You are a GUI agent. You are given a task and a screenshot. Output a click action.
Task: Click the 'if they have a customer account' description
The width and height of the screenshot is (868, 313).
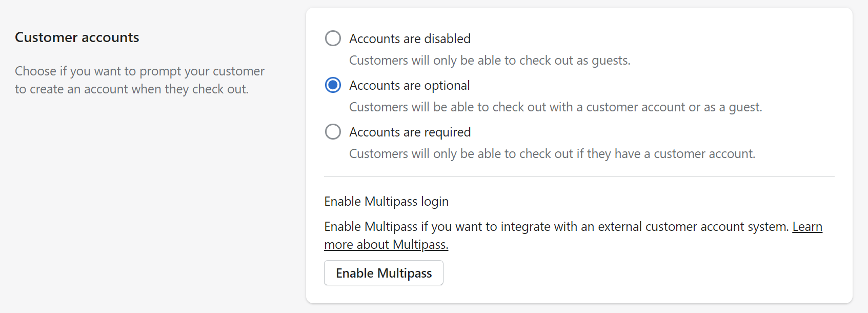(552, 154)
